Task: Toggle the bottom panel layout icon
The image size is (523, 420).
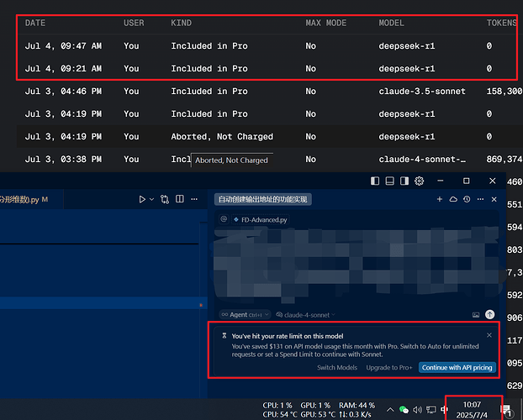Action: tap(389, 181)
